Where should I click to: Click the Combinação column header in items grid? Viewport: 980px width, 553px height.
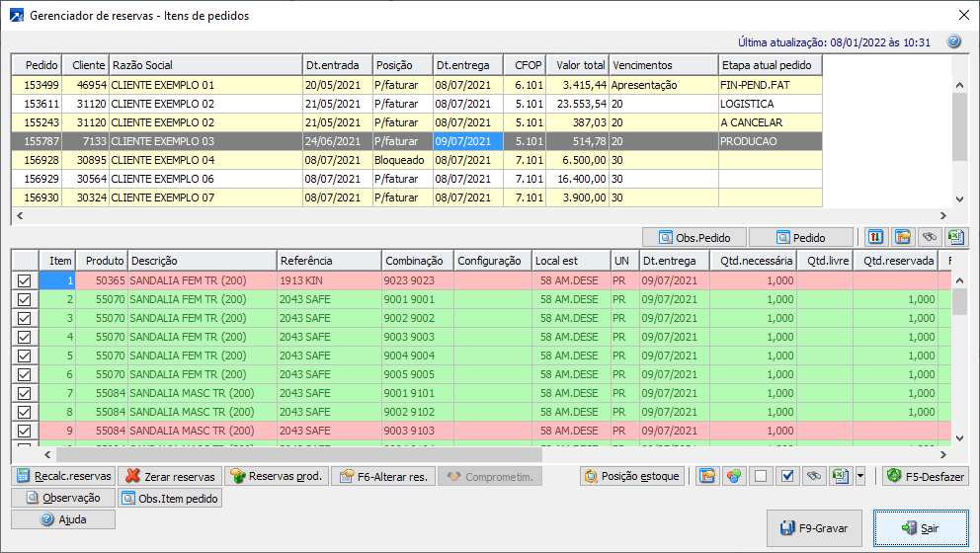click(416, 261)
